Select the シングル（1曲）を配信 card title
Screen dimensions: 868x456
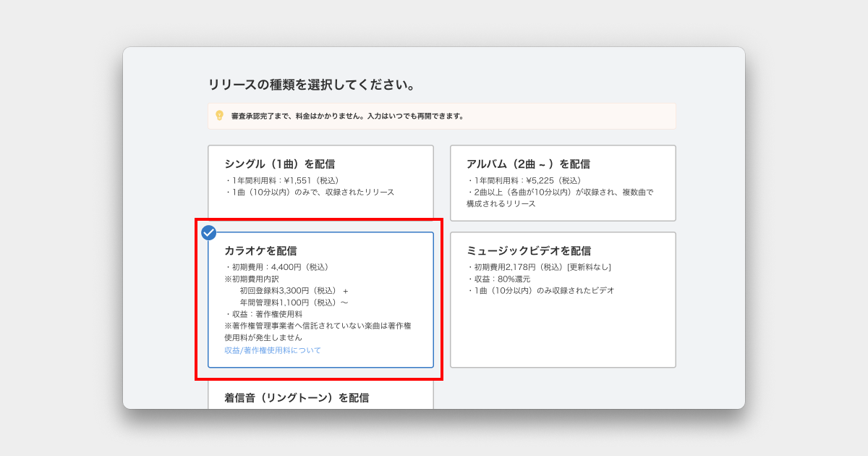279,164
